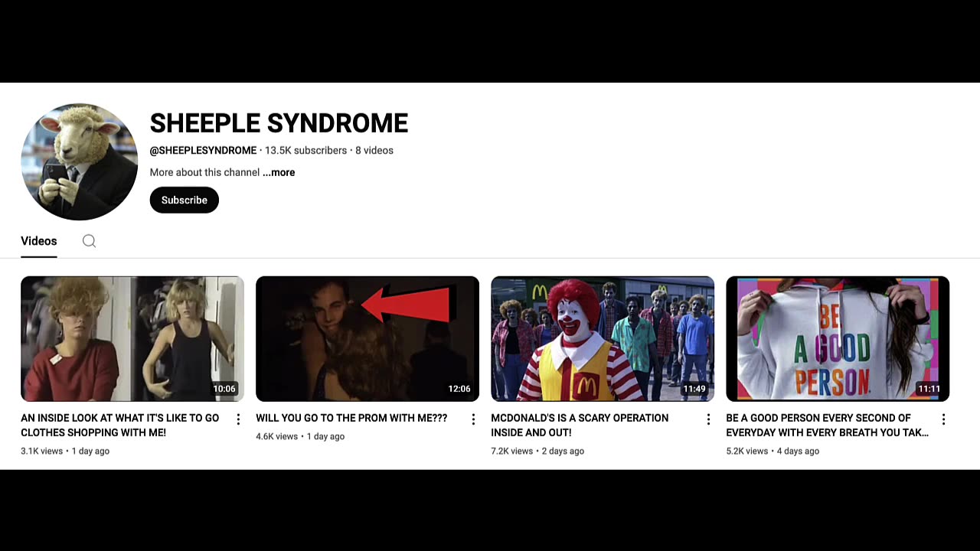Open the Ronald McDonald video thumbnail
The height and width of the screenshot is (551, 980).
click(x=603, y=339)
